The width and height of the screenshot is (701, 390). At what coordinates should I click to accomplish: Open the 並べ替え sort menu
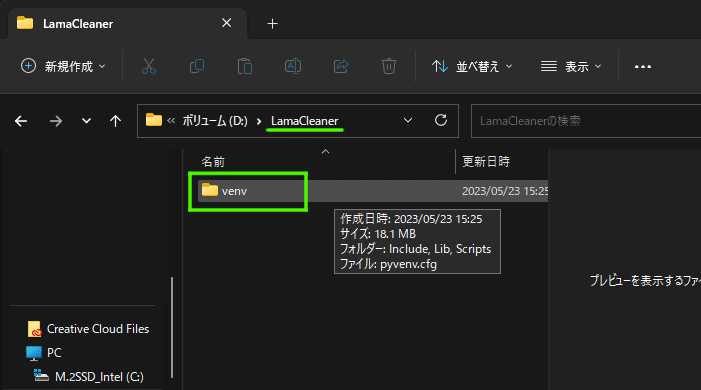pos(472,66)
